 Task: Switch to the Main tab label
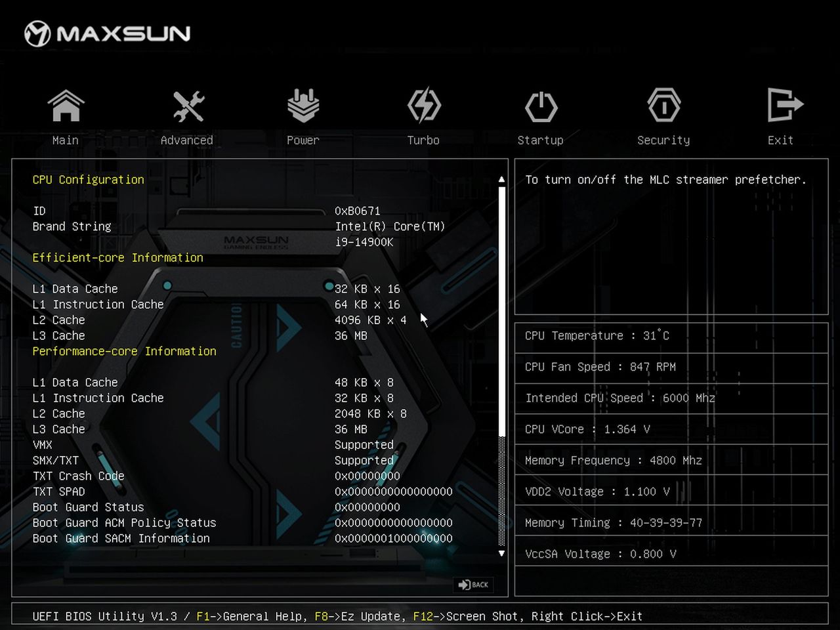click(x=66, y=140)
